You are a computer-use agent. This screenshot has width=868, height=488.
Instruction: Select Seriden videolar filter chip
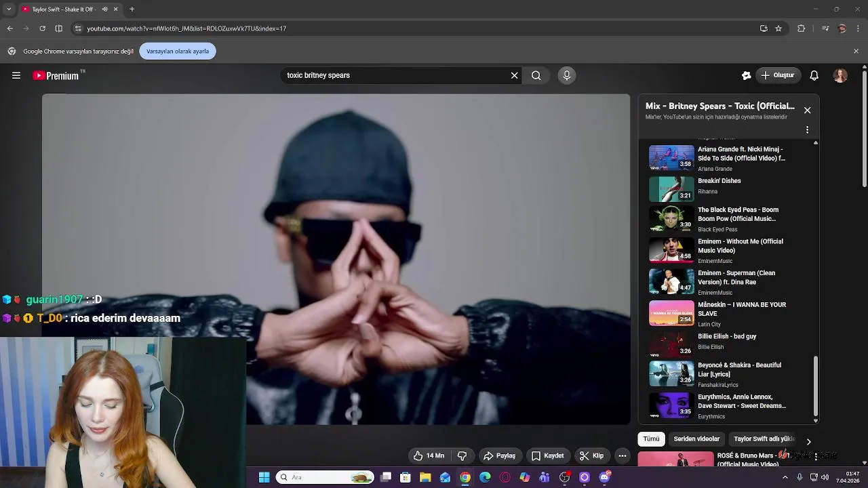[x=696, y=439]
